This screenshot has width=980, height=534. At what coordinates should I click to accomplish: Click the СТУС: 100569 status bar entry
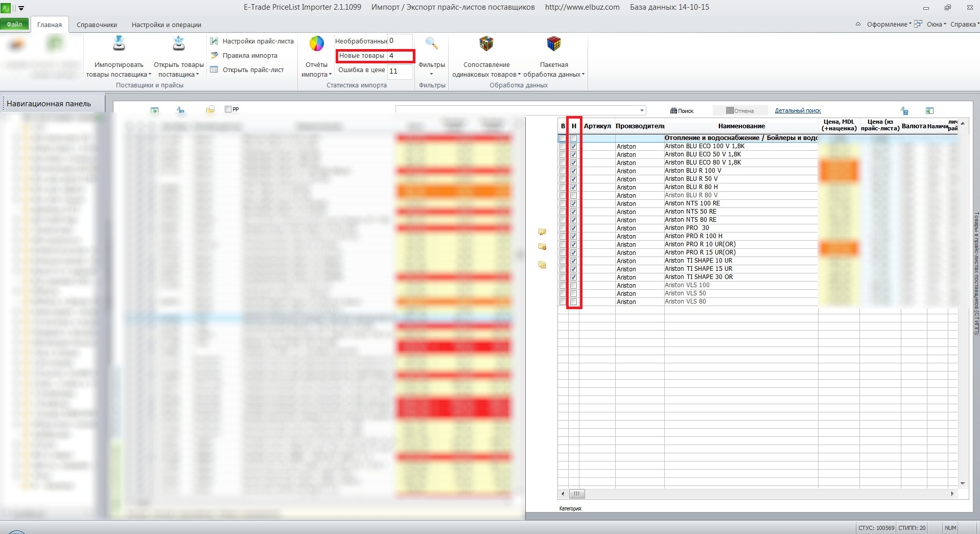(x=876, y=528)
